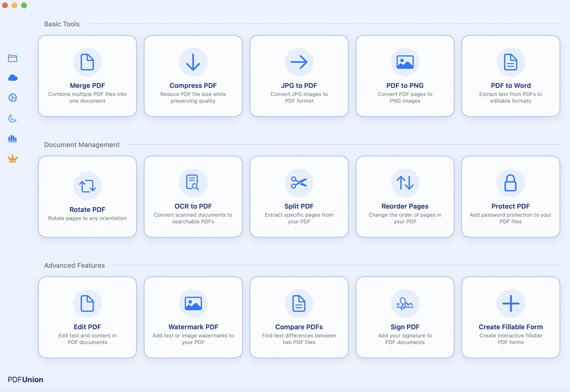
Task: Open settings gear in sidebar
Action: (x=13, y=98)
